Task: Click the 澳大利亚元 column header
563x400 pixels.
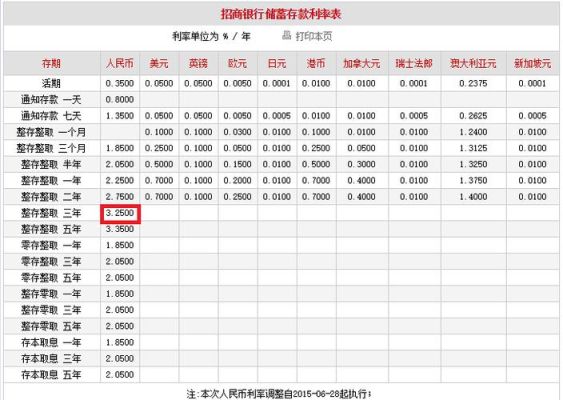Action: [473, 63]
